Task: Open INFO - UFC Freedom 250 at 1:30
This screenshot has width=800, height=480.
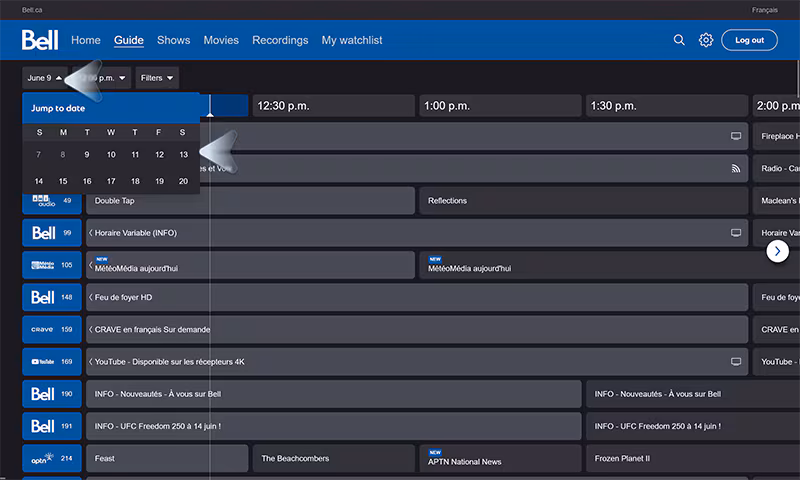Action: pos(693,425)
